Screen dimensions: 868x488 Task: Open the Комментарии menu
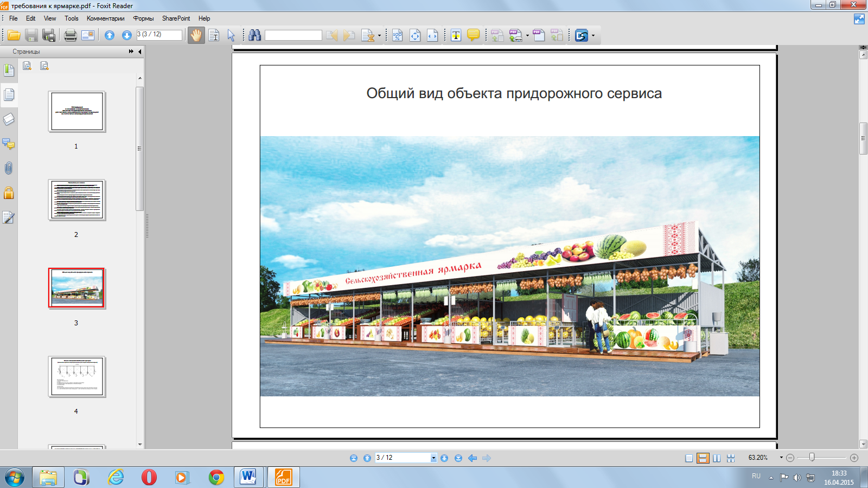point(105,18)
